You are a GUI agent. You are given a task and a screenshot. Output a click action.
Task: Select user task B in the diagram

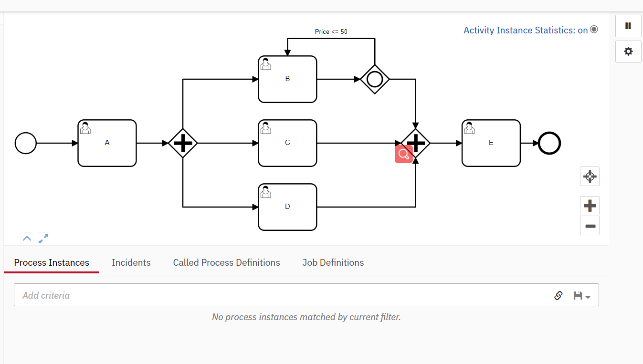click(287, 79)
